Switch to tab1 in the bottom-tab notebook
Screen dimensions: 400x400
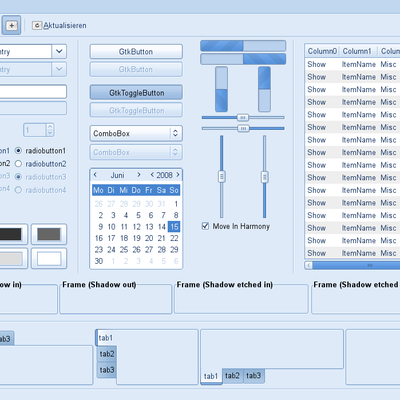(211, 376)
